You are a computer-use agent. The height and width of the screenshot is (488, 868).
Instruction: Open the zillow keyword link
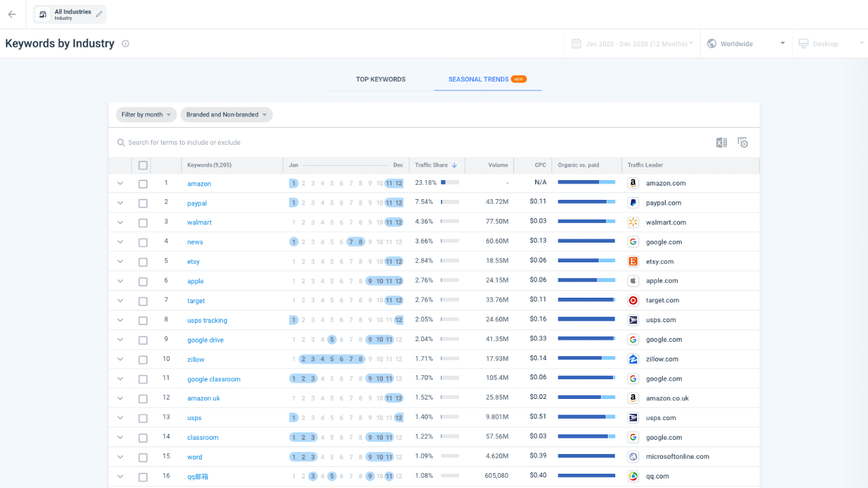click(x=196, y=360)
